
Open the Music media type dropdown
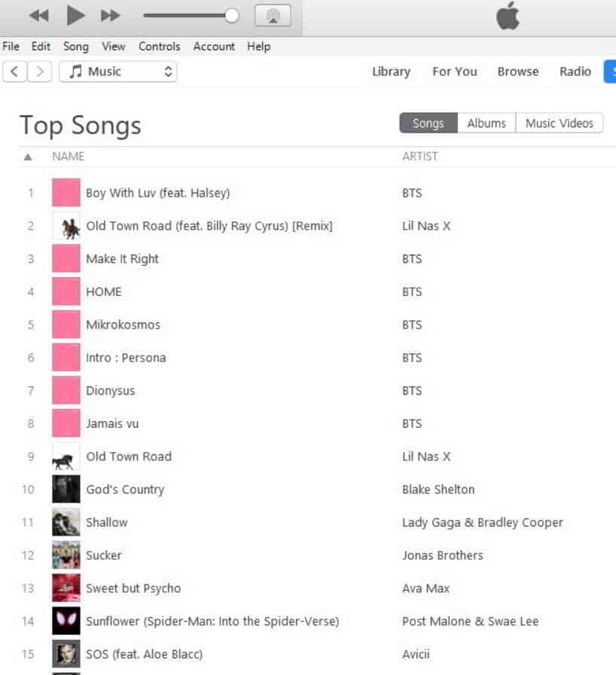(x=118, y=72)
